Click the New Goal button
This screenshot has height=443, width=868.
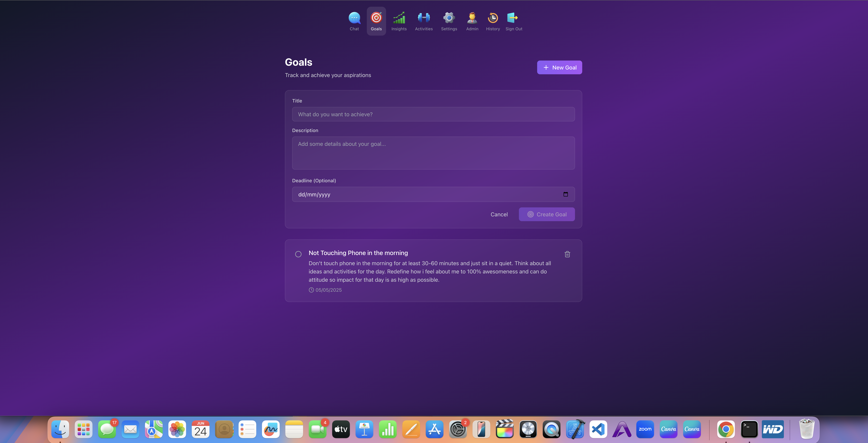click(x=559, y=67)
